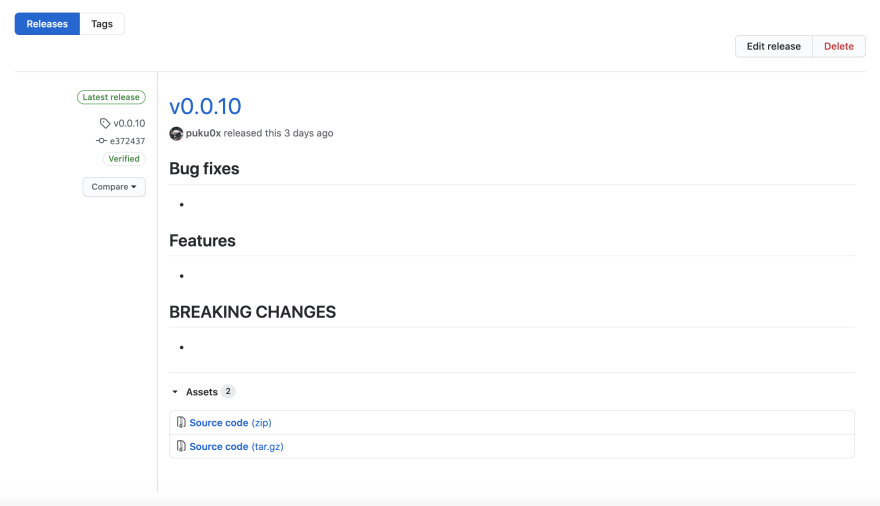Viewport: 880px width, 506px height.
Task: Visit the puku0x profile link
Action: [203, 134]
